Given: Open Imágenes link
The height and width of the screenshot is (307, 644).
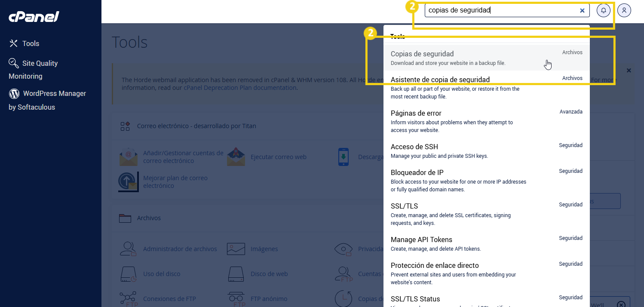Looking at the screenshot, I should 264,249.
